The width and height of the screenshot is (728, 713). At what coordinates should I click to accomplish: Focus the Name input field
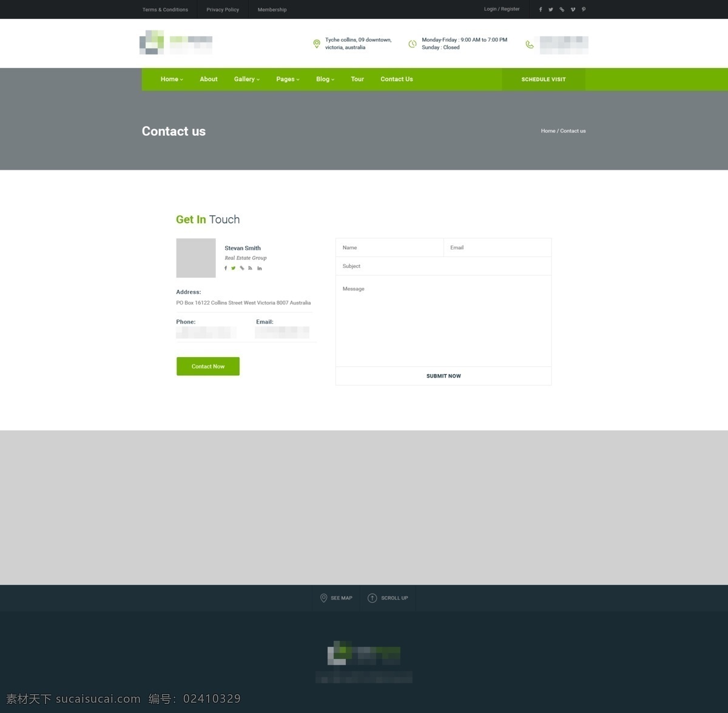389,247
